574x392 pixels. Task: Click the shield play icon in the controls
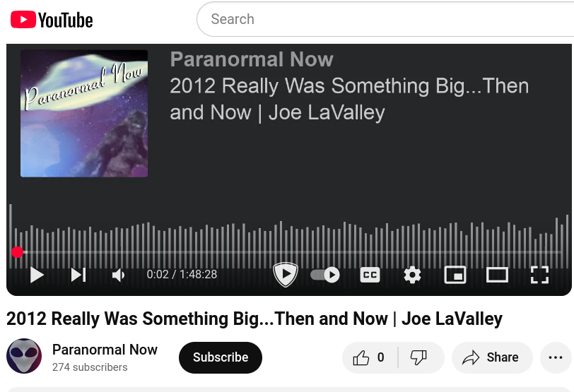click(286, 274)
